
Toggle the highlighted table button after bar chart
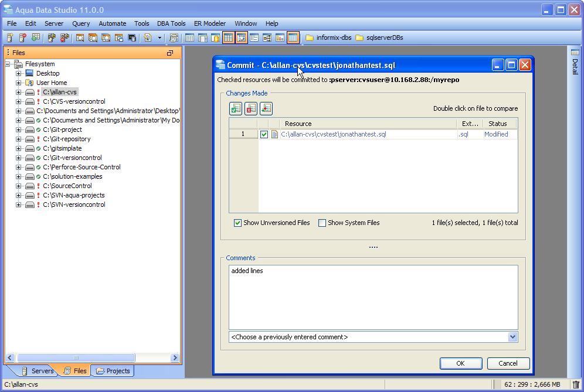293,38
